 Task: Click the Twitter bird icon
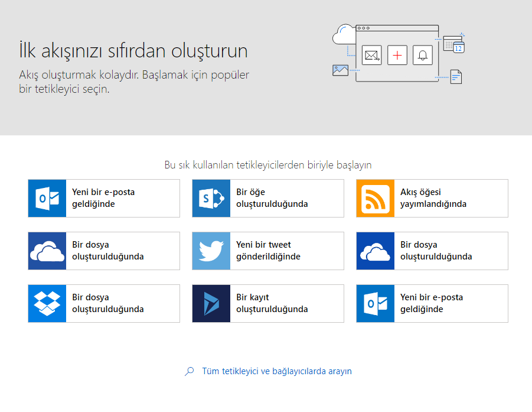tap(211, 251)
